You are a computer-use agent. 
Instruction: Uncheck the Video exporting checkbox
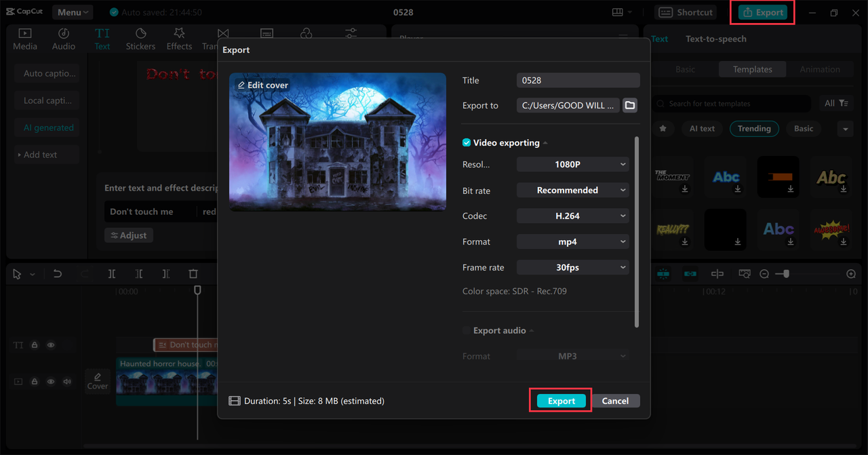467,142
